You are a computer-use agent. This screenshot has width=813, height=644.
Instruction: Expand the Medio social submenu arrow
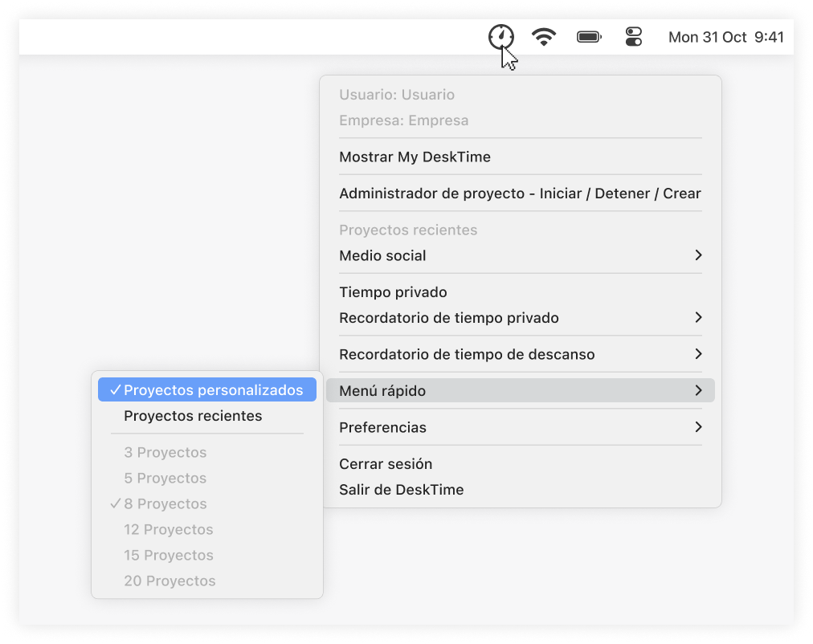(698, 255)
